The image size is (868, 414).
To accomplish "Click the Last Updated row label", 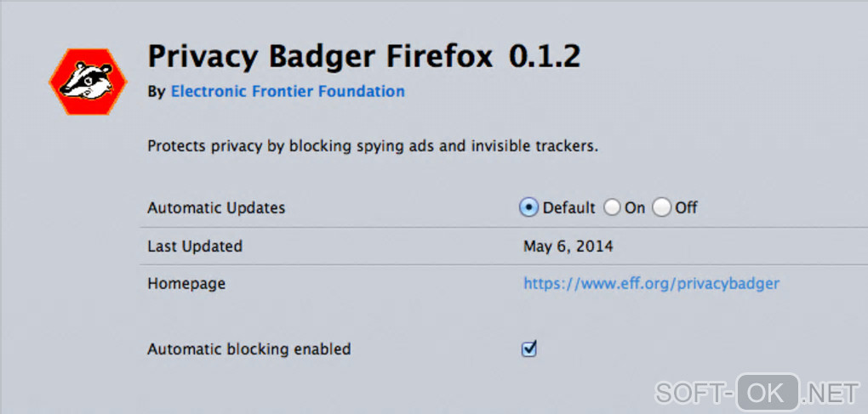I will [195, 247].
